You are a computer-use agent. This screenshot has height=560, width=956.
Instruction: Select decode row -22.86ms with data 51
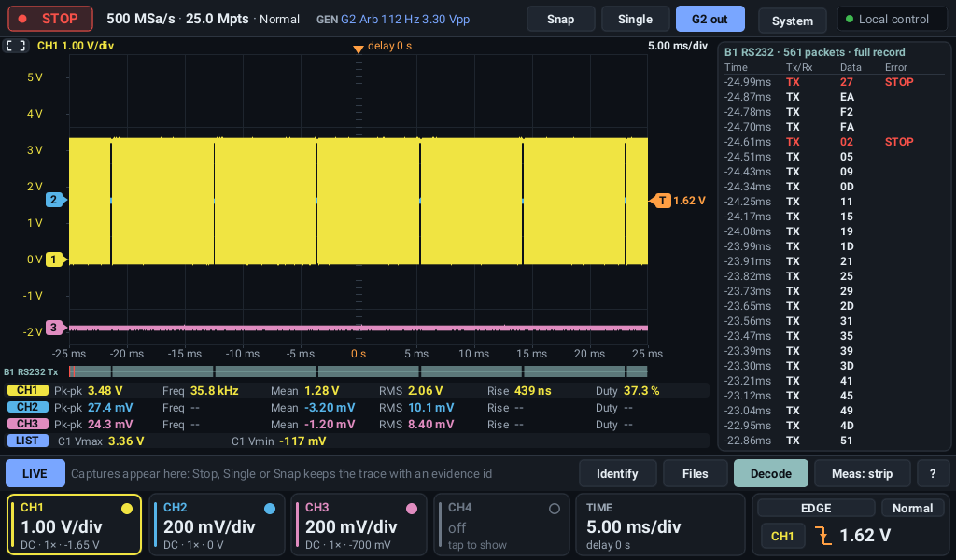point(834,441)
